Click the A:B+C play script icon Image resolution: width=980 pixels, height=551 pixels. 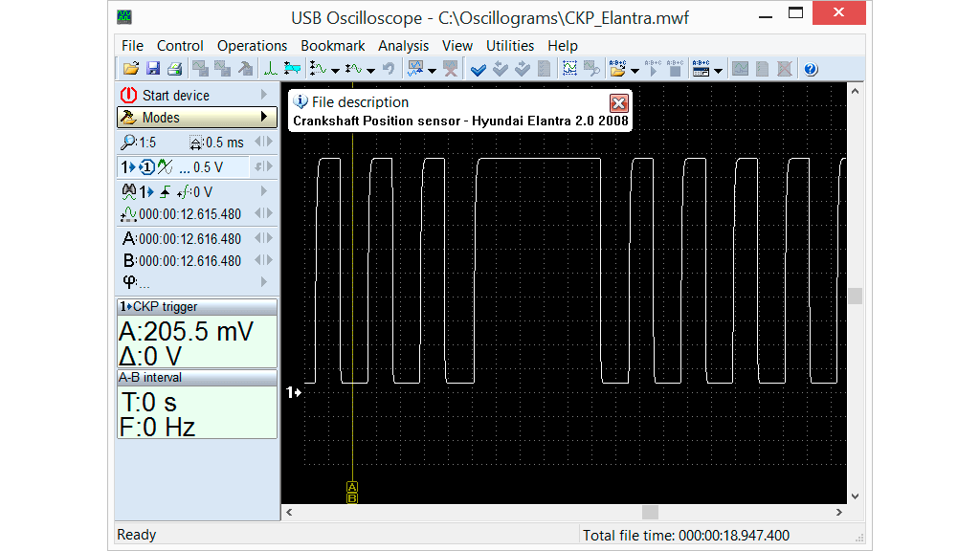pyautogui.click(x=653, y=69)
